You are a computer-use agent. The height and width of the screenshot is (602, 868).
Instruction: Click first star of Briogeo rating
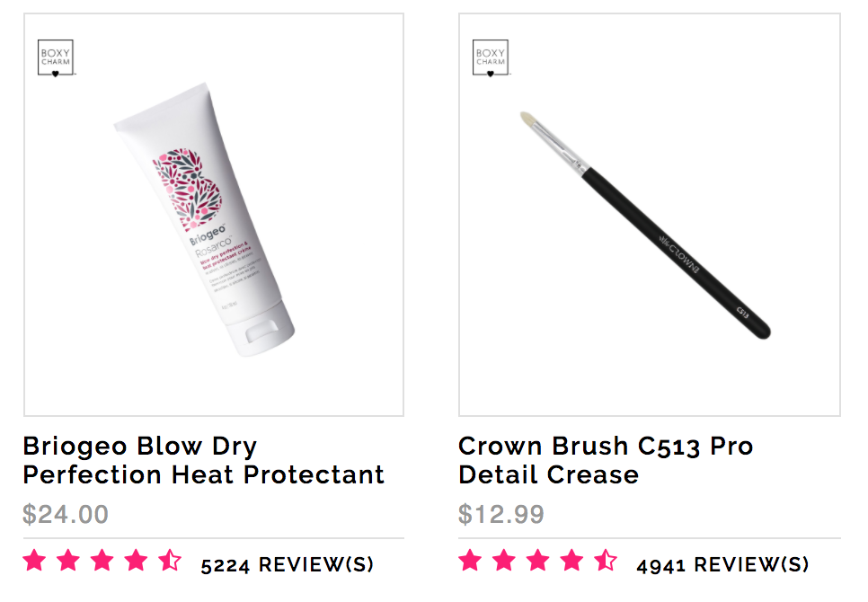coord(34,560)
